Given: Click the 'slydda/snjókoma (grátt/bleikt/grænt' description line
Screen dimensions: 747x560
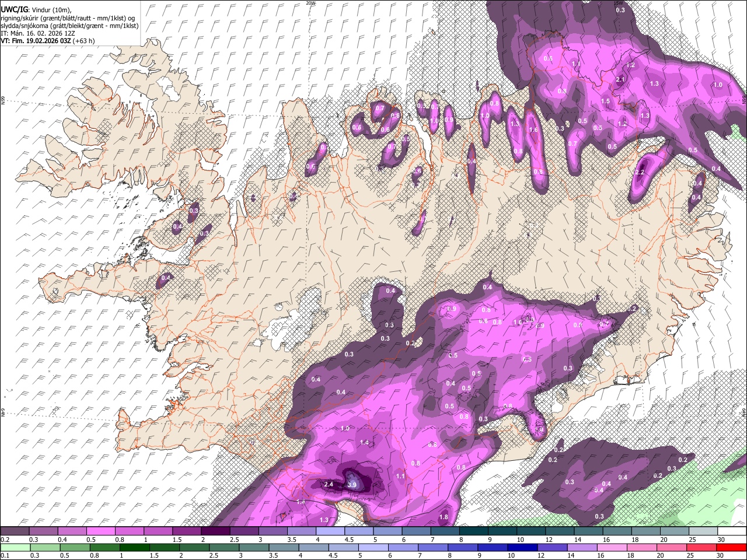Looking at the screenshot, I should 69,26.
